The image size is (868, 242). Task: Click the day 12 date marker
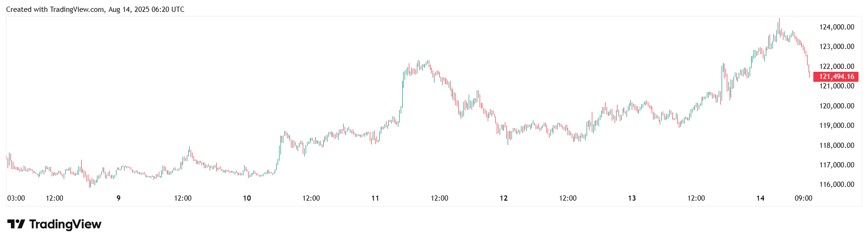click(x=504, y=198)
